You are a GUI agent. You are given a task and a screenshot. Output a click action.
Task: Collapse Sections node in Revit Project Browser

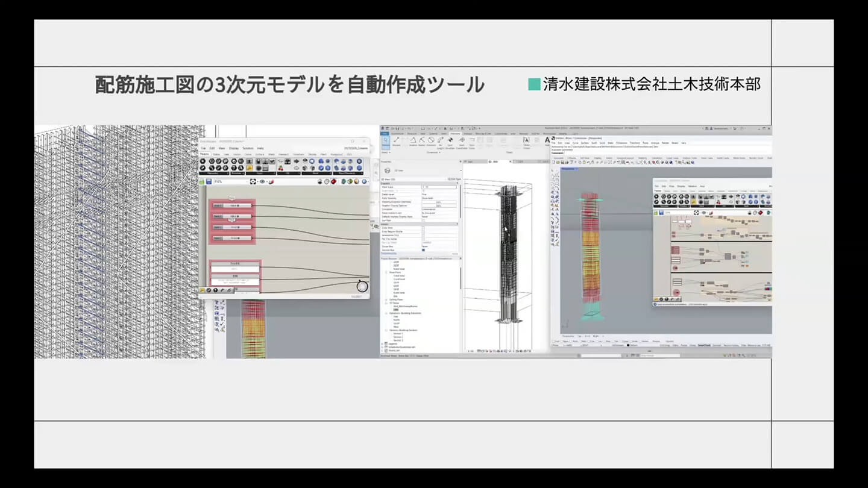[x=386, y=330]
